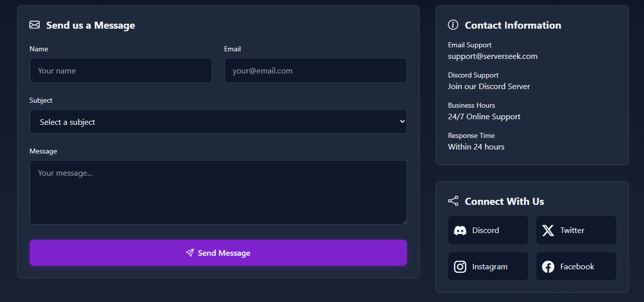Focus the Your name input field
The height and width of the screenshot is (302, 644).
(121, 70)
